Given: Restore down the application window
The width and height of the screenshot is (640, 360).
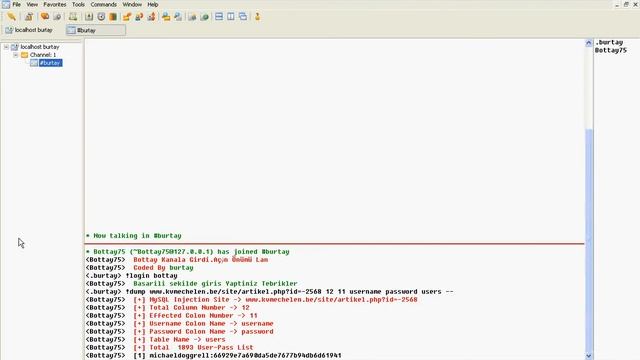Looking at the screenshot, I should [626, 4].
